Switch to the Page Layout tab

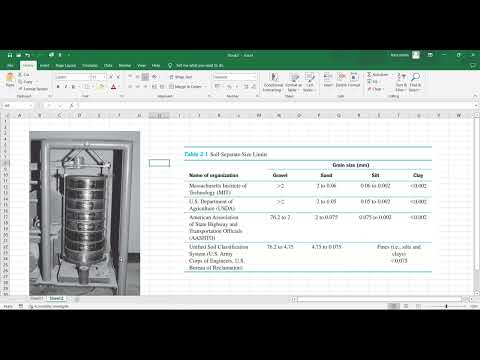(66, 66)
